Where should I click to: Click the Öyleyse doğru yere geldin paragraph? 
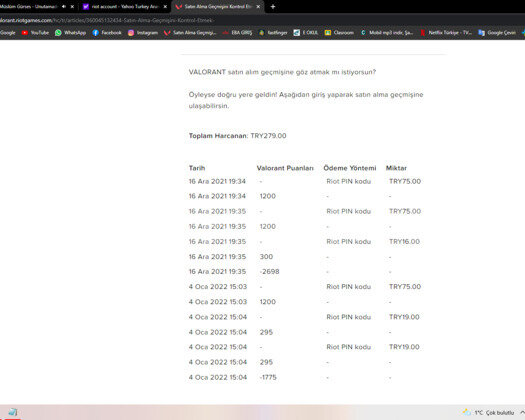tap(306, 100)
